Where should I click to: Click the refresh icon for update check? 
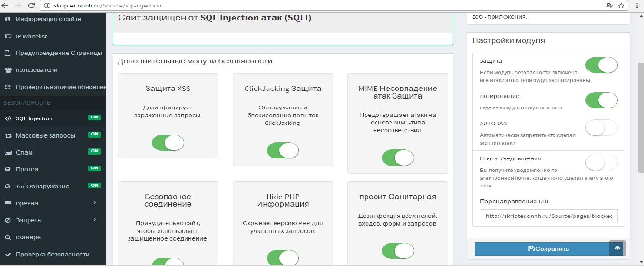[8, 87]
